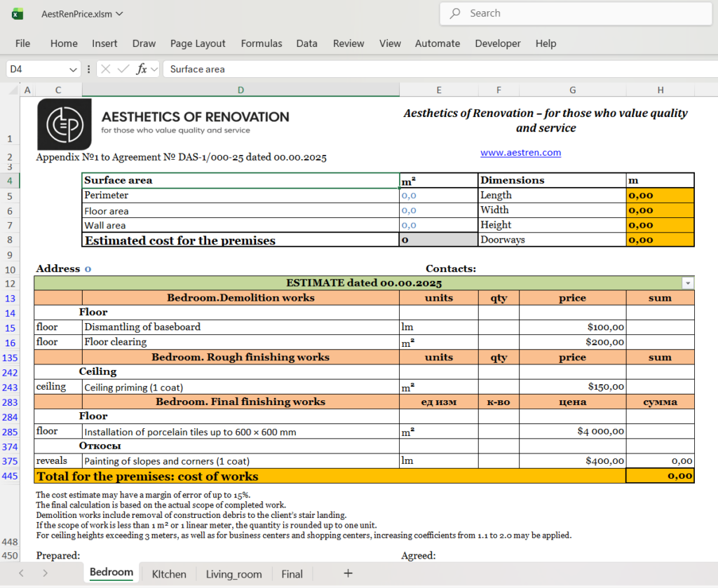Expand the fx function dropdown chevron
718x588 pixels.
coord(154,69)
